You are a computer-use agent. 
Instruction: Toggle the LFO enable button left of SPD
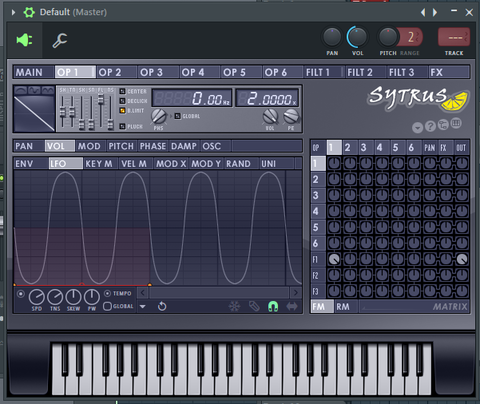(21, 294)
